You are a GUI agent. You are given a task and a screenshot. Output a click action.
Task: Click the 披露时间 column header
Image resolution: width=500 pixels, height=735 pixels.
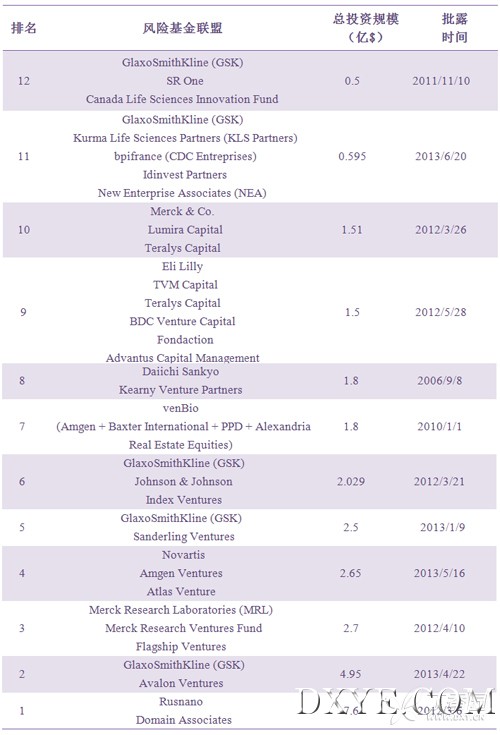[x=454, y=28]
